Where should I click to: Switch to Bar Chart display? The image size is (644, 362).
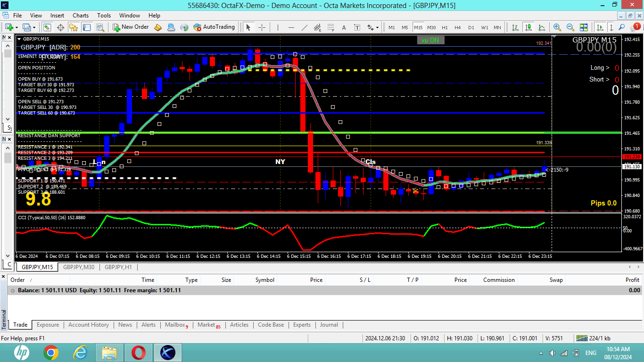point(515,27)
